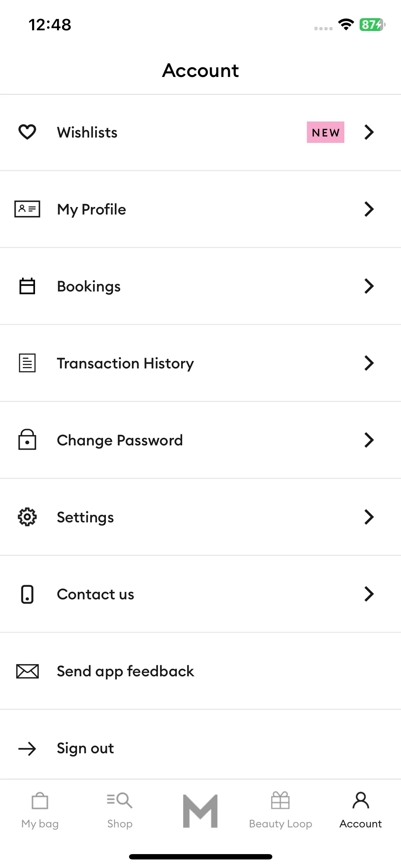Open Settings using the right chevron

coord(369,517)
